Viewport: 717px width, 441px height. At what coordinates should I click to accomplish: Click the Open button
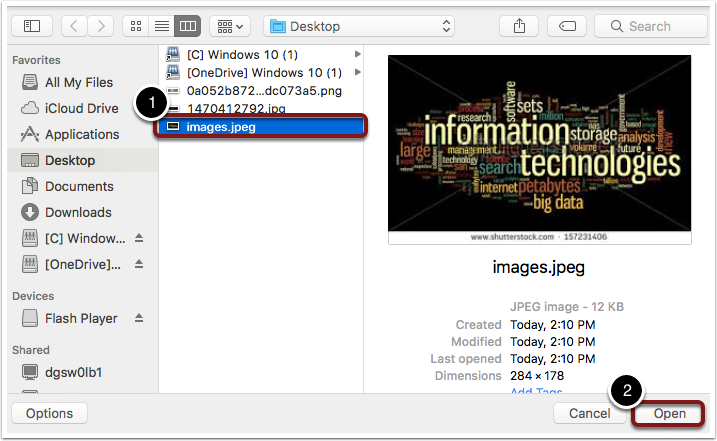[x=669, y=413]
